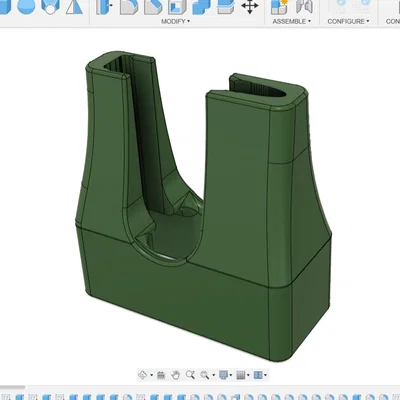
Task: Open the MODIFY dropdown menu
Action: [x=176, y=21]
